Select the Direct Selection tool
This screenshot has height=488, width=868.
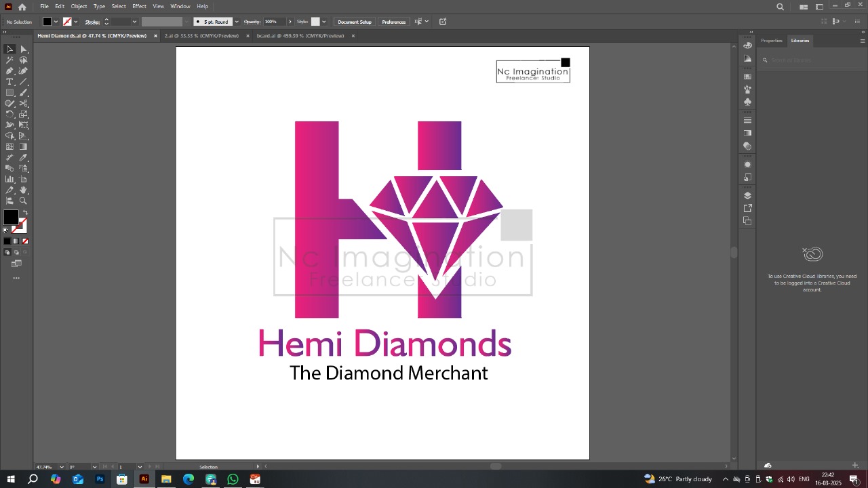[24, 49]
